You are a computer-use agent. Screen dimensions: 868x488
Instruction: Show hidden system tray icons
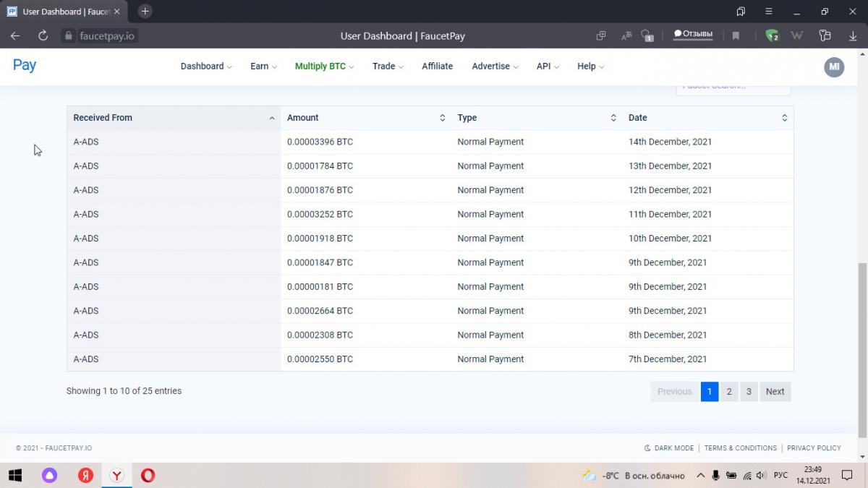tap(700, 476)
